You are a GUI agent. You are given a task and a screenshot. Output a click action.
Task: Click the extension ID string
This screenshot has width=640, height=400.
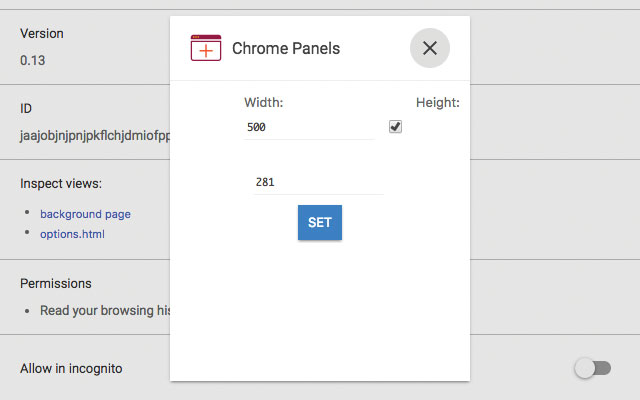point(95,135)
